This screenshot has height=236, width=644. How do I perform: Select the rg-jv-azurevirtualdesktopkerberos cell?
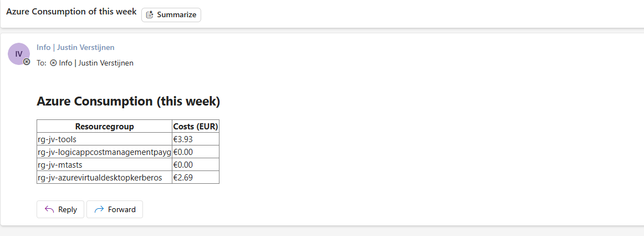pyautogui.click(x=104, y=178)
